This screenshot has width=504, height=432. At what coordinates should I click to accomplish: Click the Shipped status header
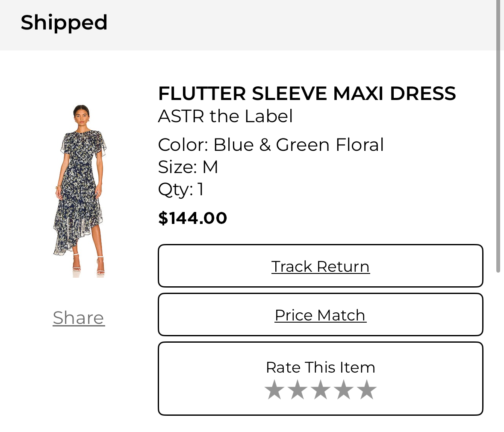[64, 23]
